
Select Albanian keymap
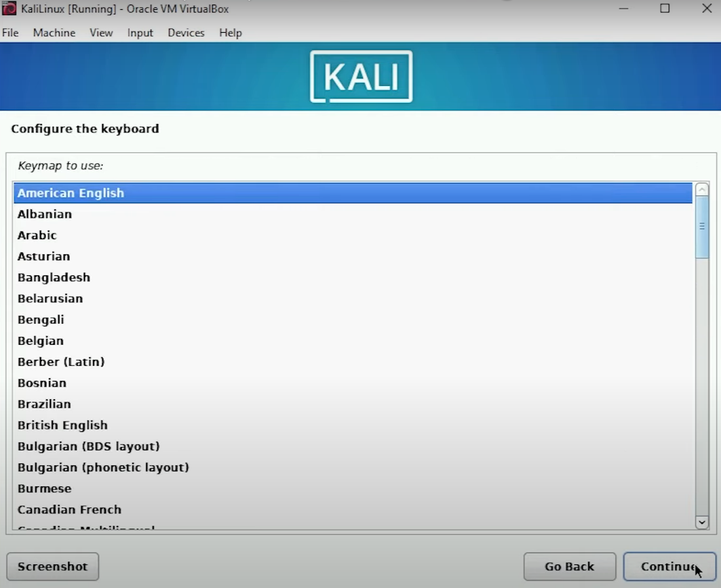353,214
